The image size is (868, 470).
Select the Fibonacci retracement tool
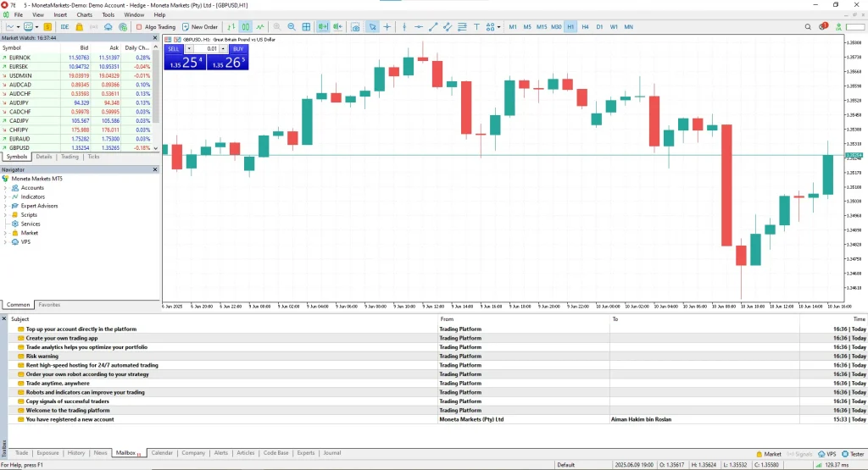462,26
